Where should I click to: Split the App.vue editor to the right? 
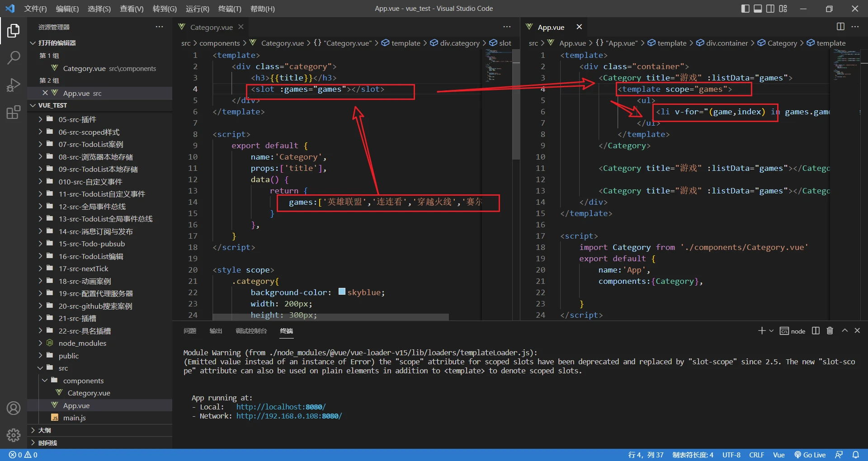tap(840, 27)
